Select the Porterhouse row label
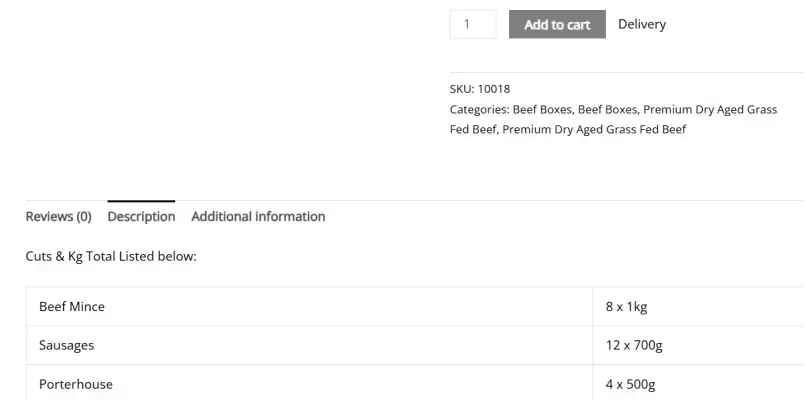 pos(75,384)
